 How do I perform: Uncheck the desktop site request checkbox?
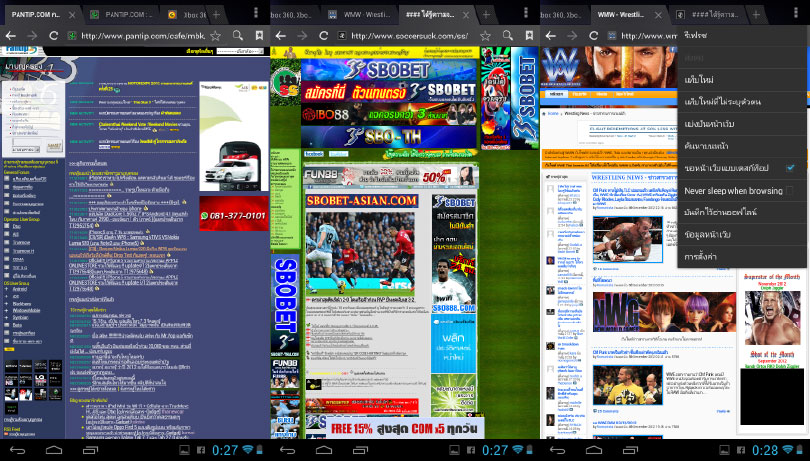click(x=790, y=167)
